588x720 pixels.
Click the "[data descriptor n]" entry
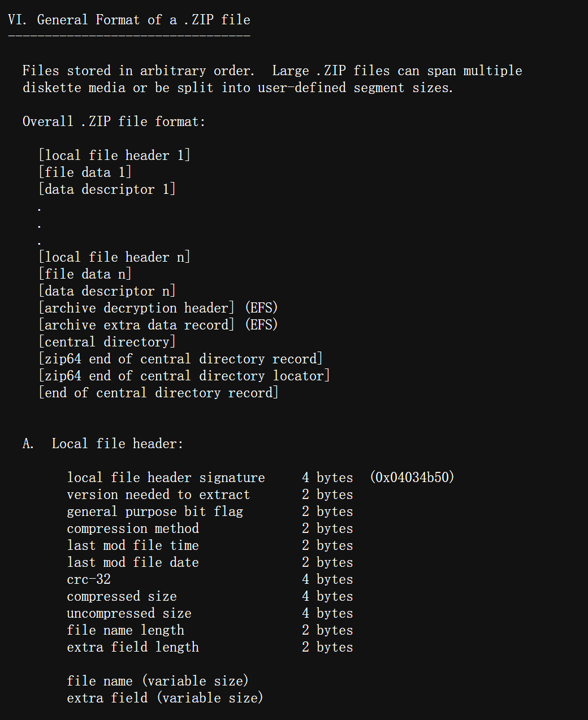tap(107, 291)
